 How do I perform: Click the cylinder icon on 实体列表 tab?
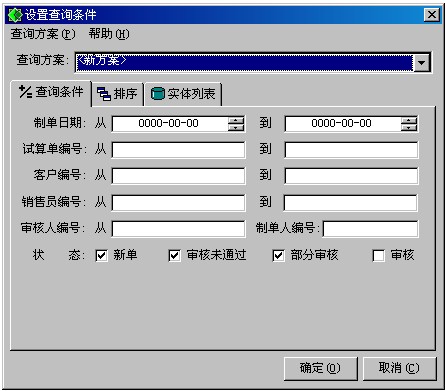coord(158,94)
